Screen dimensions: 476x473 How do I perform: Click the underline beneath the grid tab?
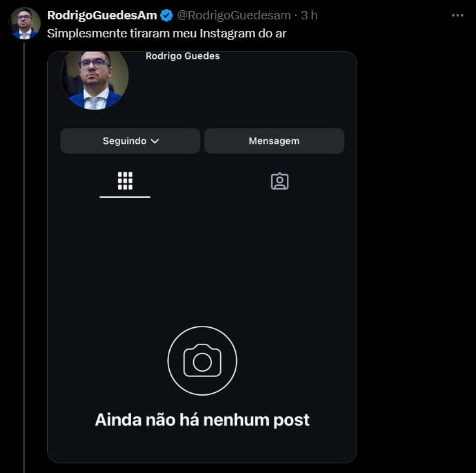tap(125, 197)
